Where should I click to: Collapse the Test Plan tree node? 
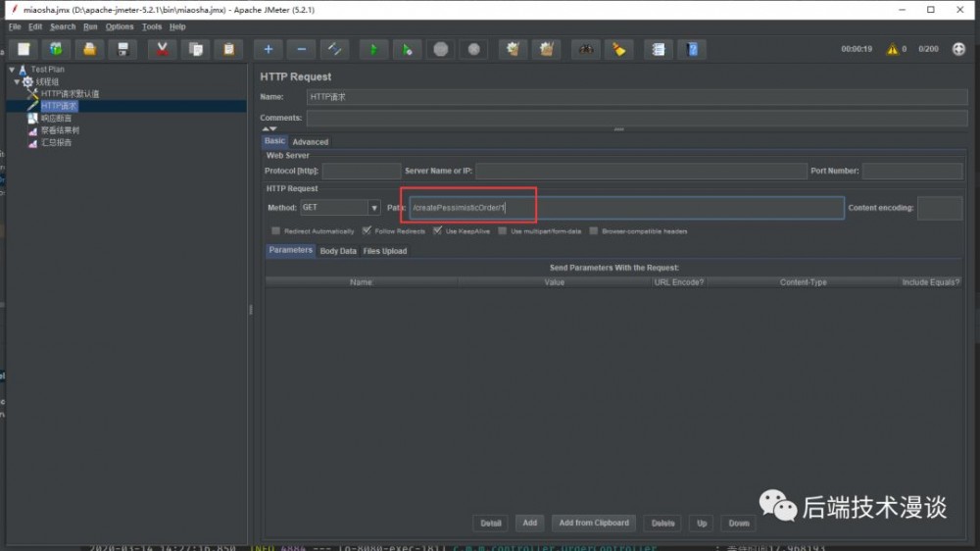point(12,70)
